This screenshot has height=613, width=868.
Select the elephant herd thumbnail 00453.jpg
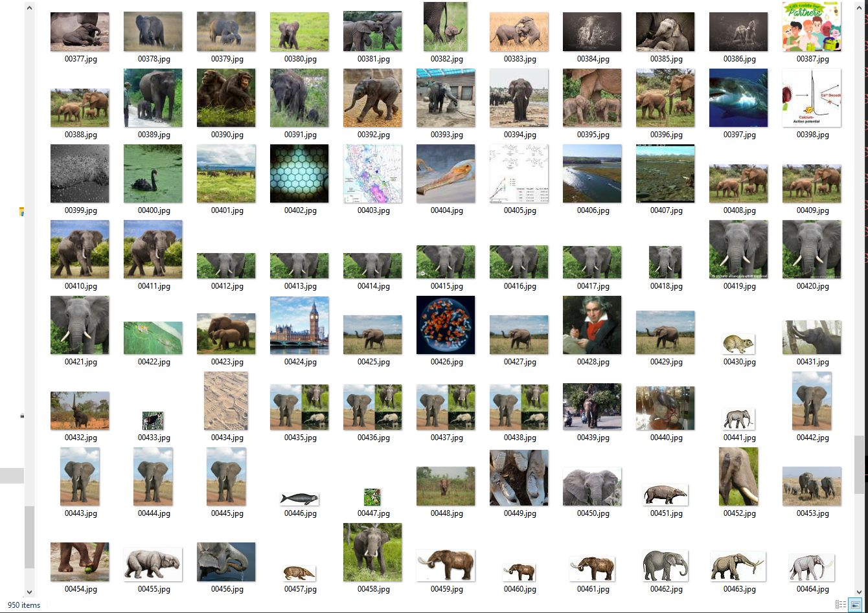coord(812,486)
